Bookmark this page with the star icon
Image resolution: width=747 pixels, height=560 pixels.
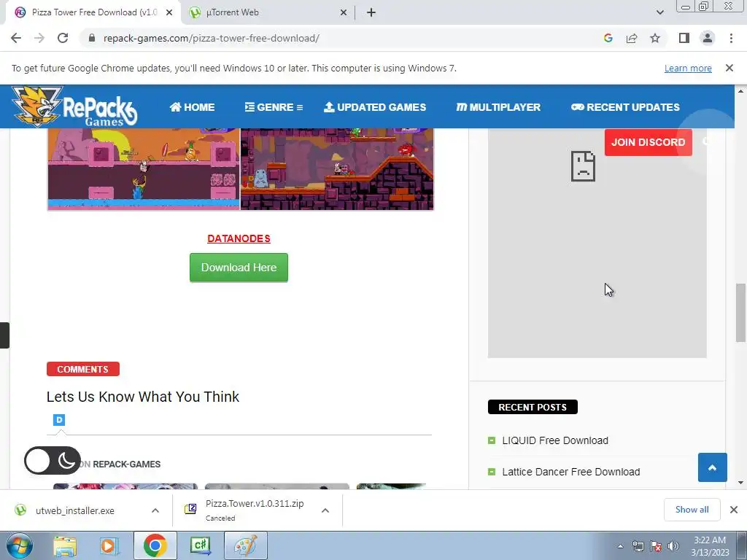point(655,38)
